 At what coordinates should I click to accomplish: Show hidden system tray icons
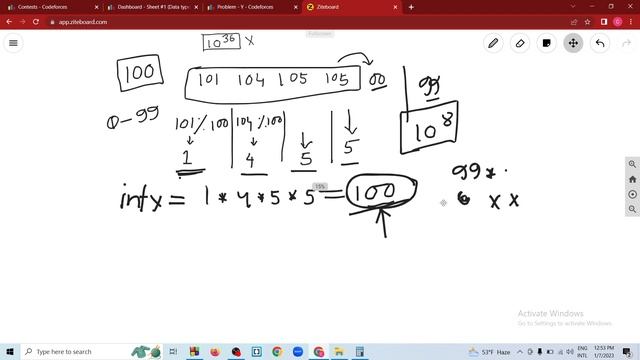click(x=520, y=351)
